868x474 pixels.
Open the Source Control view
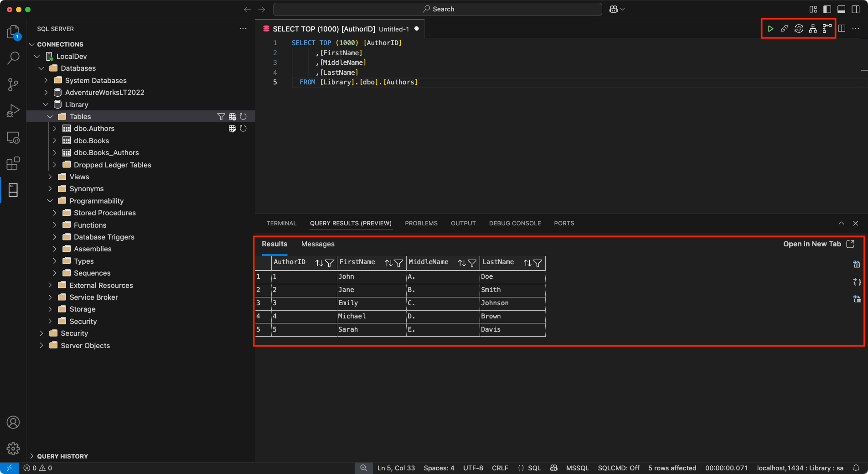pos(13,84)
